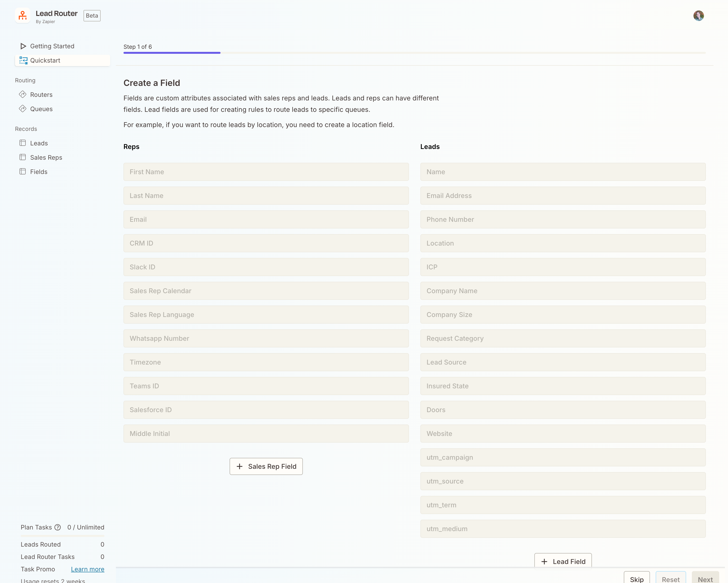Click the Lead Field button
The image size is (728, 583).
[x=563, y=561]
